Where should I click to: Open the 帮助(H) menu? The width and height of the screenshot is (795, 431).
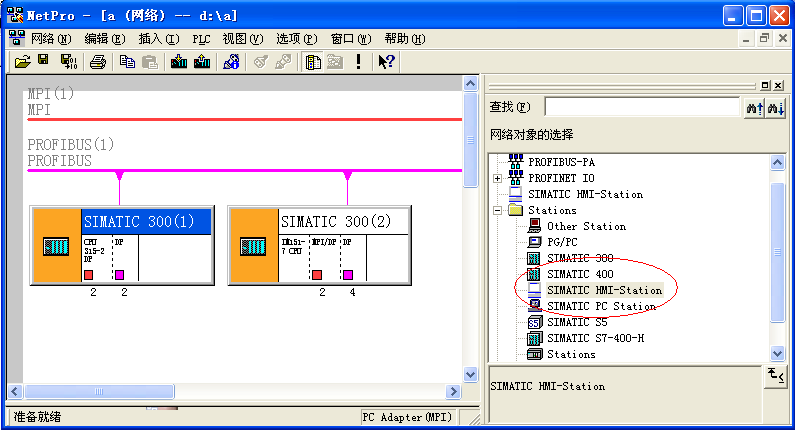click(405, 39)
